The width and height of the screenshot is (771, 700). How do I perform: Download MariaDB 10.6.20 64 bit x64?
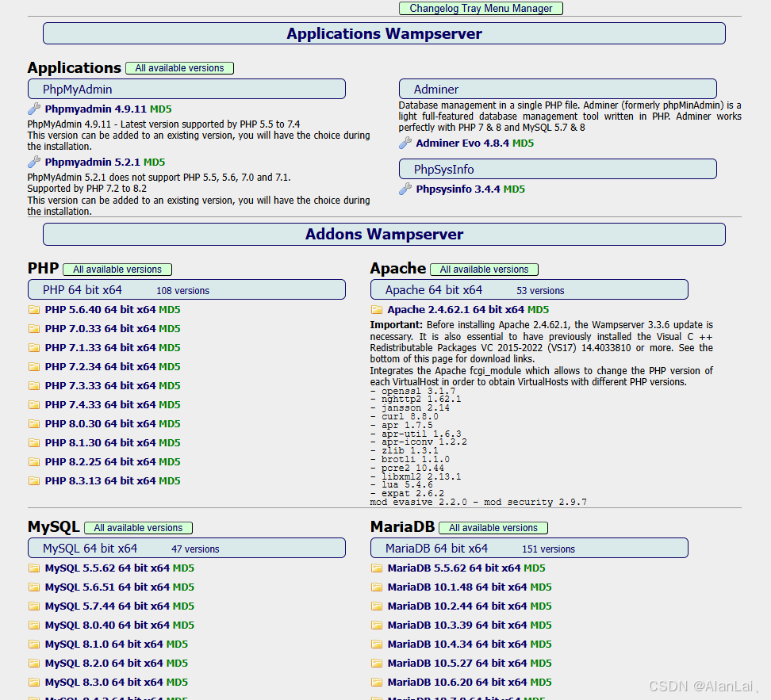458,683
